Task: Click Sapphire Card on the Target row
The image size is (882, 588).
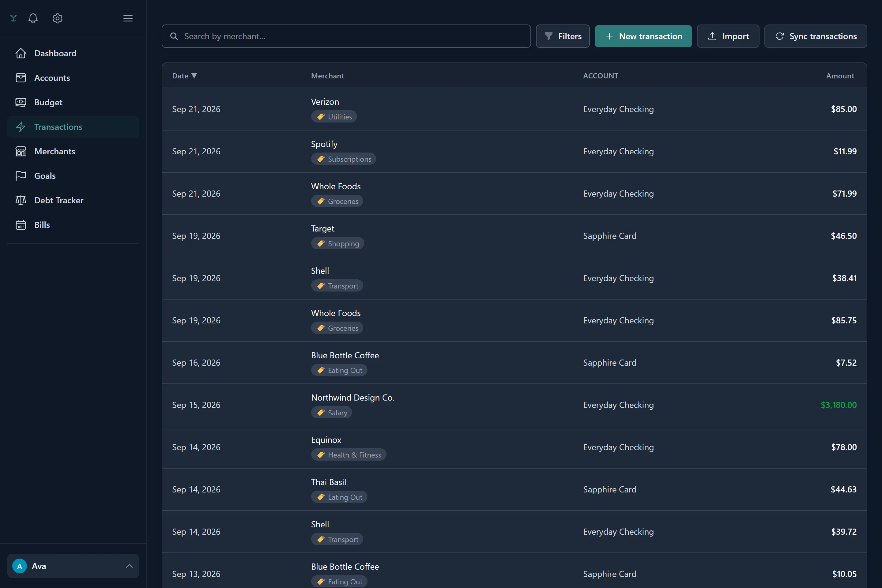Action: (x=609, y=236)
